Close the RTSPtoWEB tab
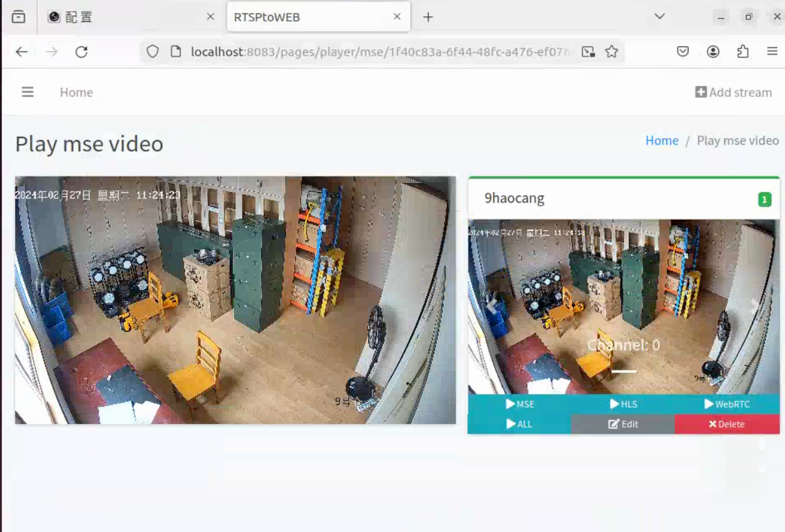This screenshot has height=532, width=785. point(397,17)
